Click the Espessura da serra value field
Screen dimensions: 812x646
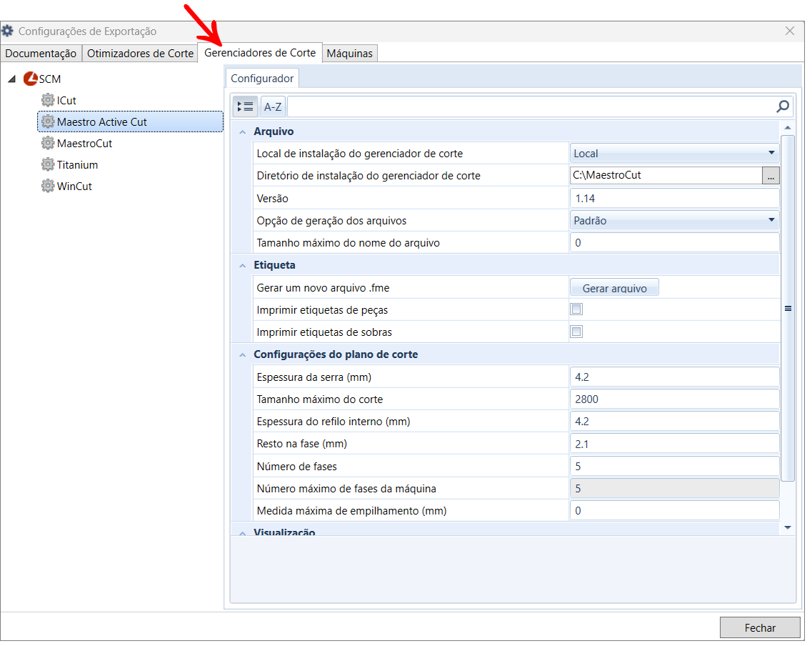(x=674, y=377)
